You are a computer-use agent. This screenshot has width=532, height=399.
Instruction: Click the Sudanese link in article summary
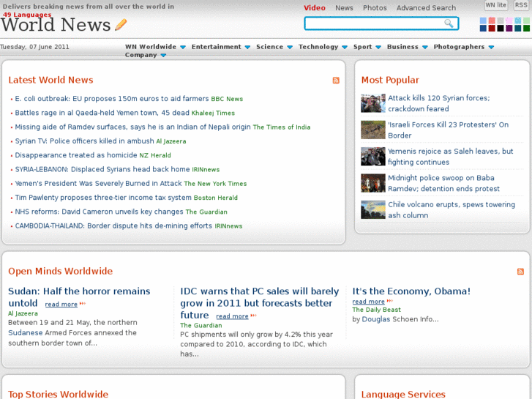(26, 333)
